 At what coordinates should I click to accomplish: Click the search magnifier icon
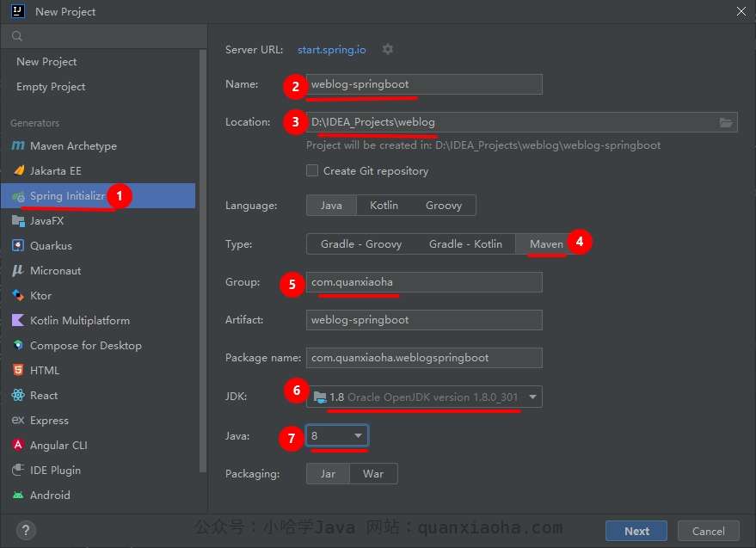click(17, 36)
